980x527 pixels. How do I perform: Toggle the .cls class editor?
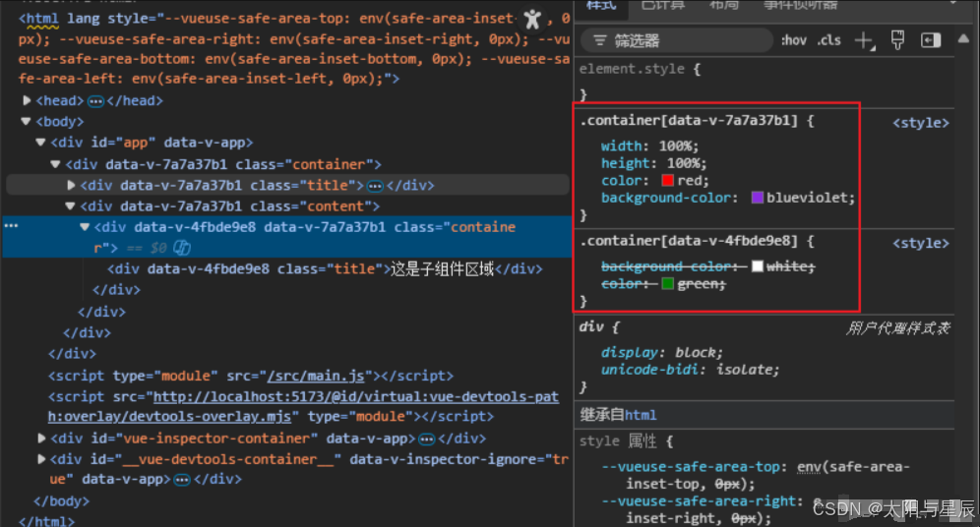tap(829, 40)
